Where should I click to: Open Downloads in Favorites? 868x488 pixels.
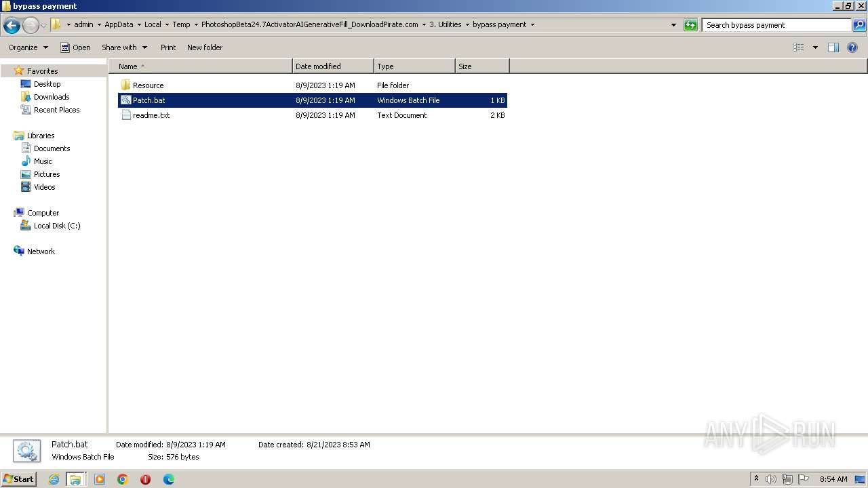tap(51, 97)
